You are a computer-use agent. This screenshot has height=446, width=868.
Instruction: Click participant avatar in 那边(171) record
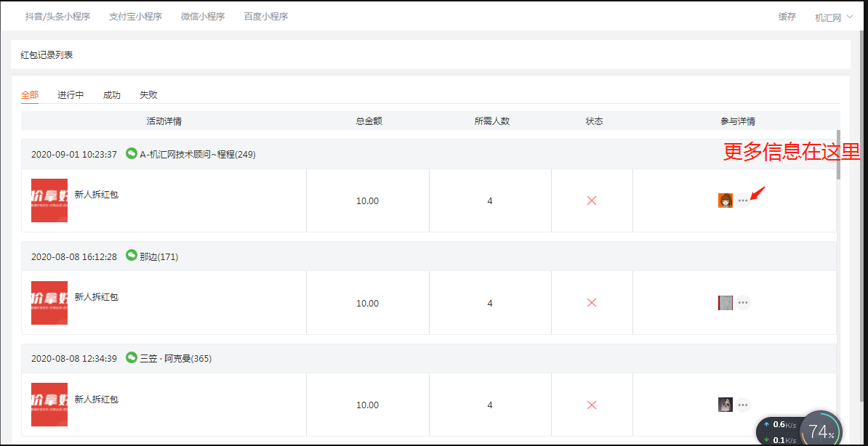pos(726,303)
